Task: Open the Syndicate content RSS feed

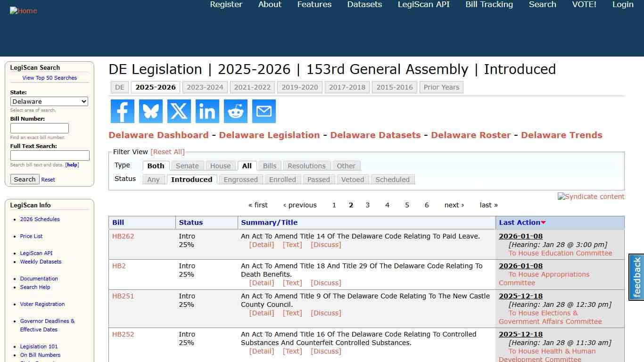Action: coord(591,197)
